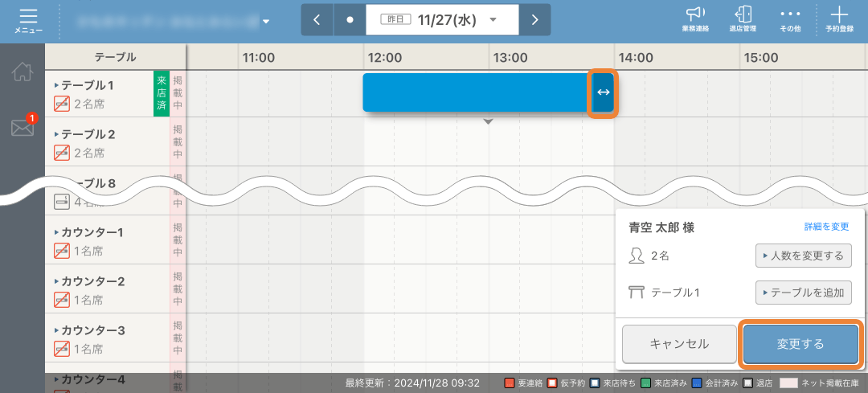Open 退店管理 door icon
This screenshot has width=868, height=393.
click(x=743, y=20)
